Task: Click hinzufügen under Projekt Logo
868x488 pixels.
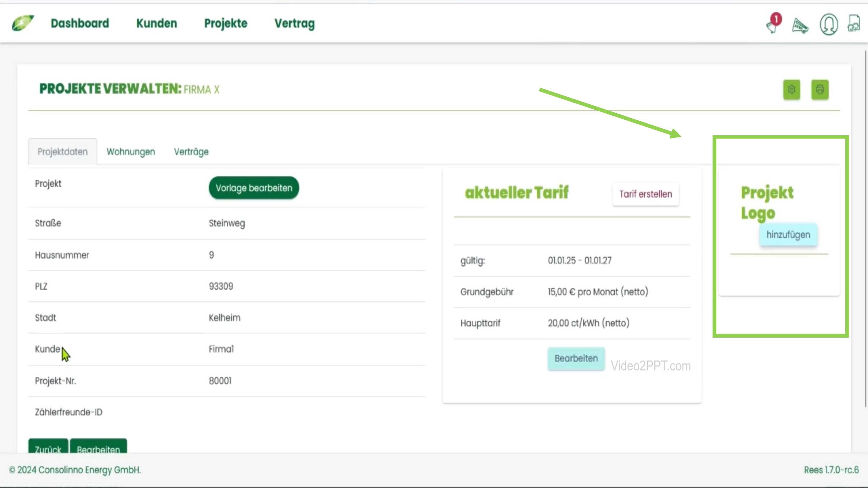Action: [788, 234]
